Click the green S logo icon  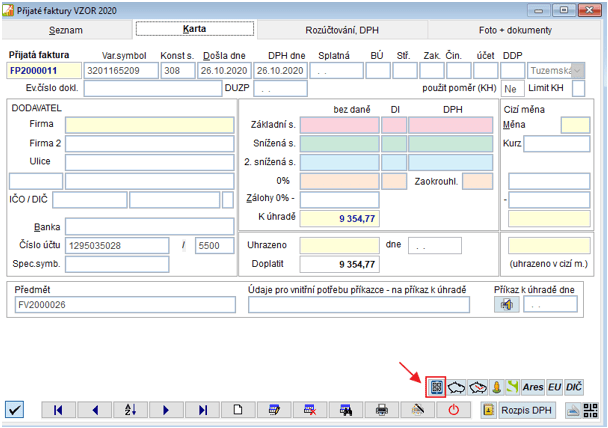(x=512, y=387)
